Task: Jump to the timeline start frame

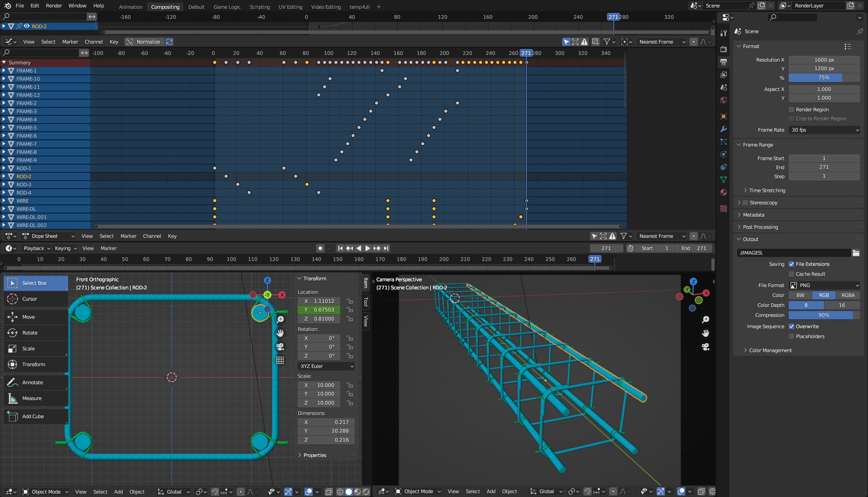Action: [340, 248]
